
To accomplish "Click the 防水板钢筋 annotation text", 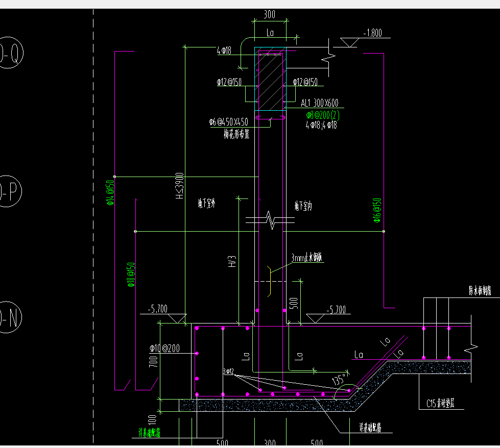I will coord(480,290).
